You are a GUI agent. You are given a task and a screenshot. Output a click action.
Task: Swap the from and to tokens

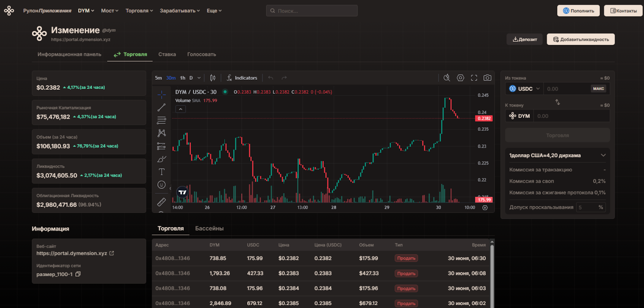557,102
